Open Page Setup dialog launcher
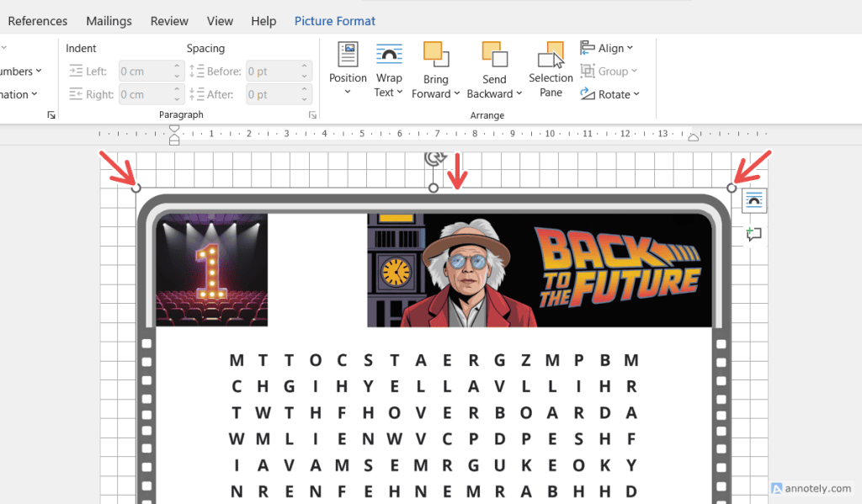 [51, 115]
